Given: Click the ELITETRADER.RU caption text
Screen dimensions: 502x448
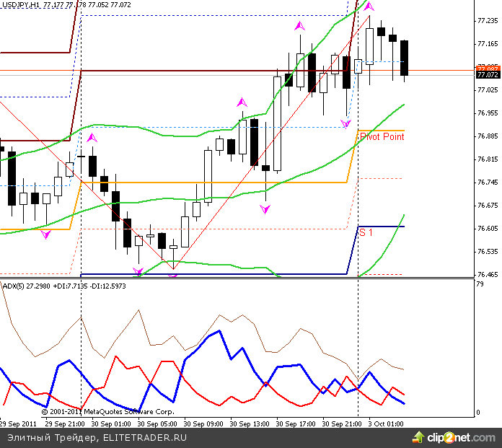Looking at the screenshot, I should pyautogui.click(x=144, y=438).
